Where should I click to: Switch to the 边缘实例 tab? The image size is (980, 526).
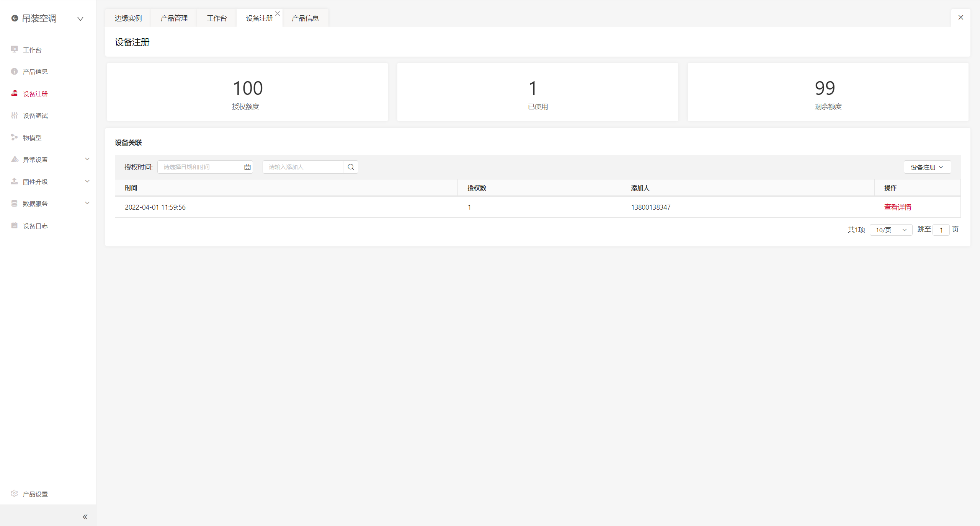128,18
